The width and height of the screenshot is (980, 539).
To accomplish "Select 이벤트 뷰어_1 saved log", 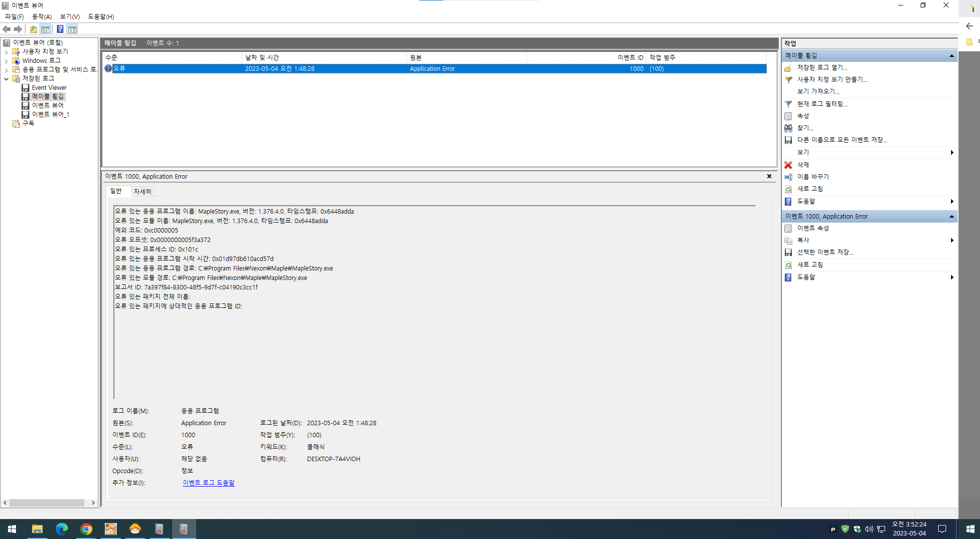I will point(50,114).
